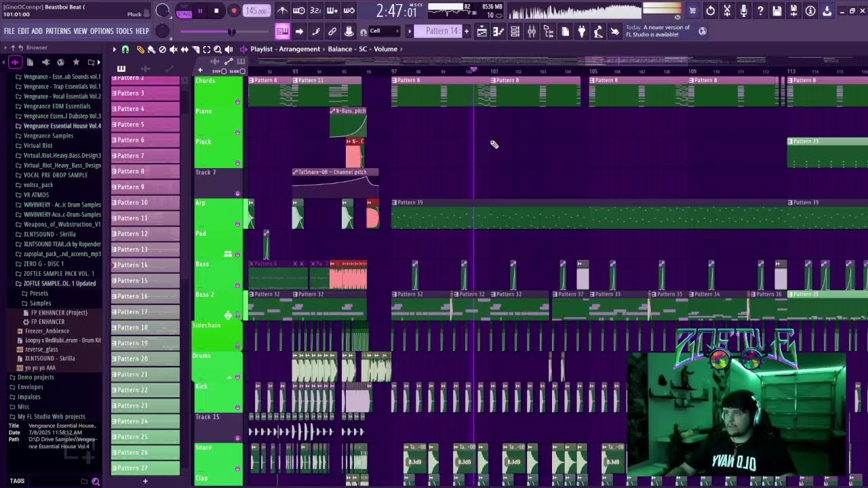Click the microphone one-click recording icon

point(743,11)
